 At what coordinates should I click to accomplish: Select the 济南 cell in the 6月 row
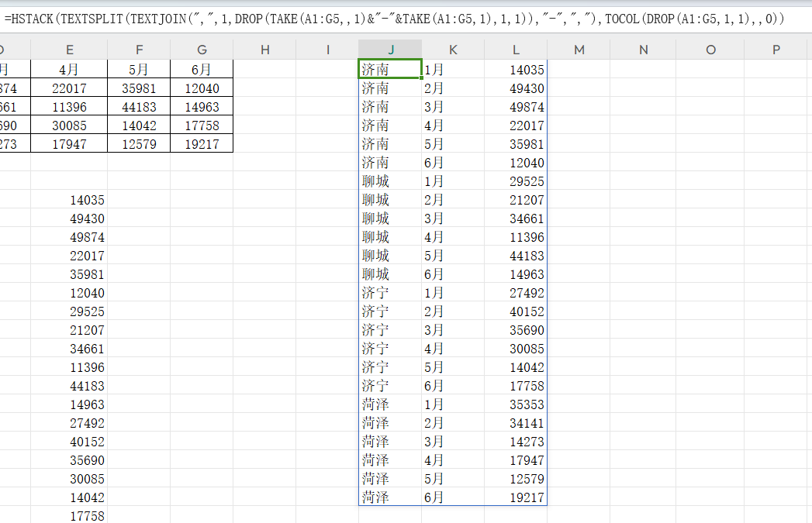pos(390,163)
